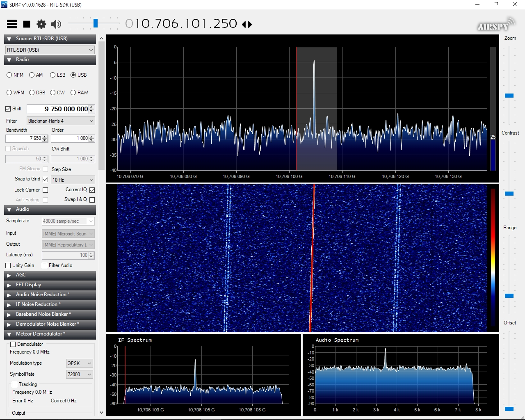Click the side panel scrollbar up arrow

(x=101, y=38)
